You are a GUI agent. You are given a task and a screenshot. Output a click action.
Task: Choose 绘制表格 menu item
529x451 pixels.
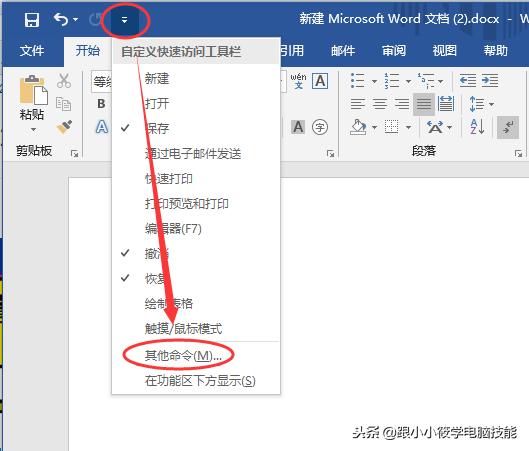[x=196, y=304]
